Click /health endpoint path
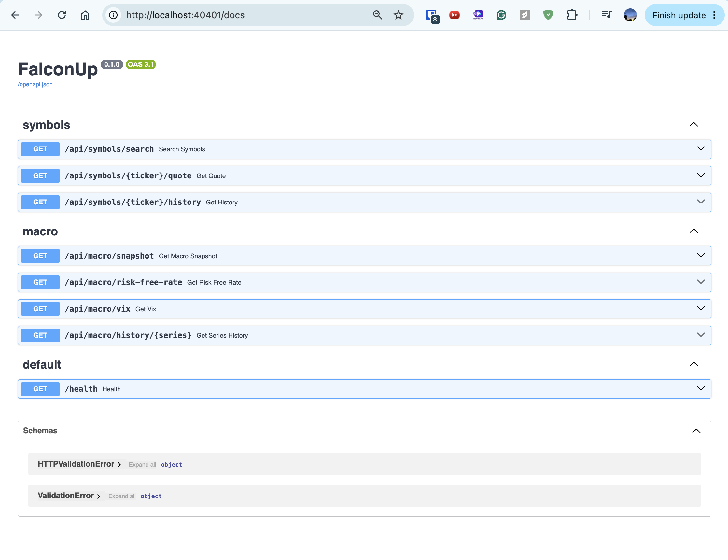Image resolution: width=728 pixels, height=560 pixels. coord(81,389)
